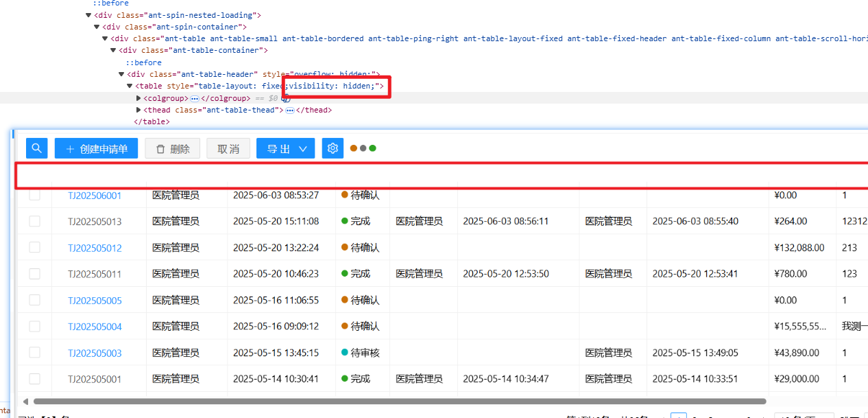Click the timestamp 2025-06-03 08:55:40
This screenshot has height=418, width=868.
[695, 222]
